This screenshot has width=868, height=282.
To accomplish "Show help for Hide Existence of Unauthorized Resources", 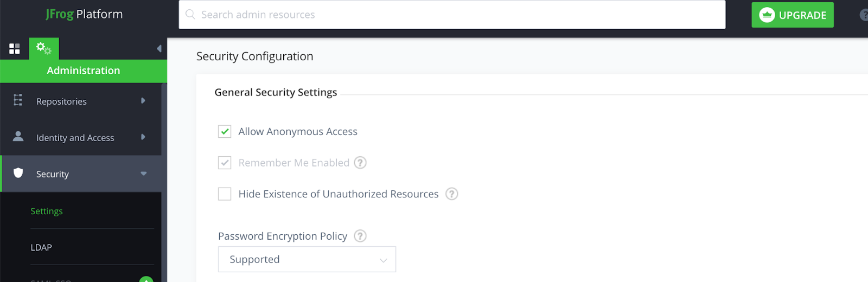I will [x=451, y=194].
